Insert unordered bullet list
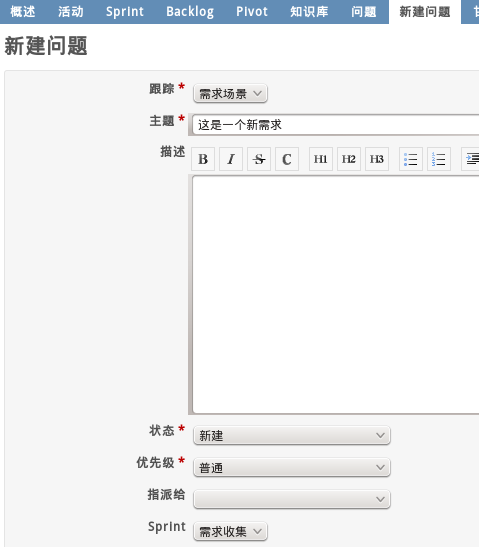 point(411,159)
